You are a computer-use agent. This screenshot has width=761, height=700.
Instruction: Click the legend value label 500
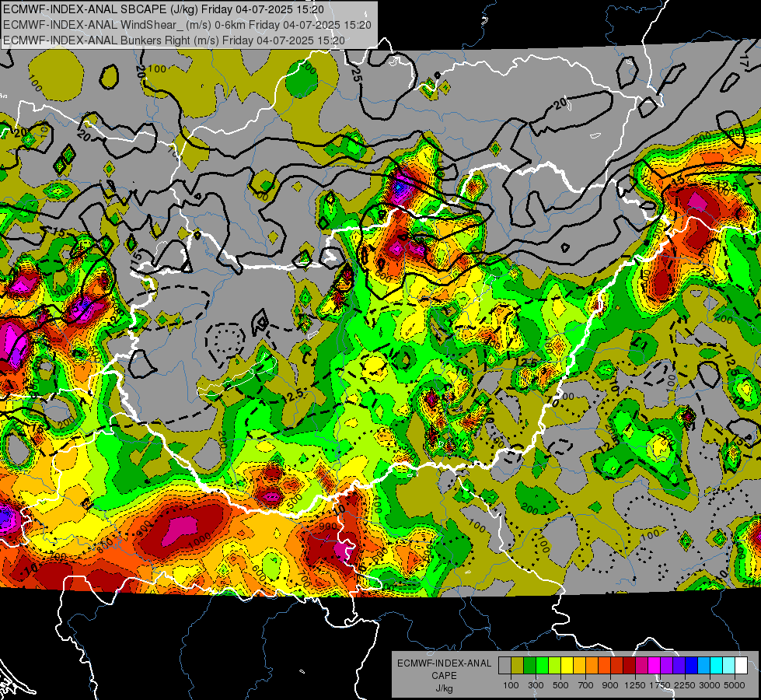pyautogui.click(x=560, y=685)
